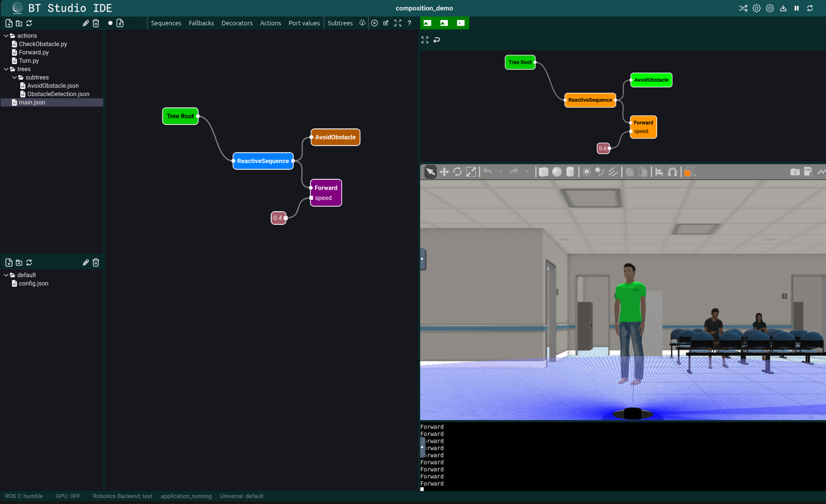Open the Port values menu
The image size is (826, 504).
tap(304, 23)
